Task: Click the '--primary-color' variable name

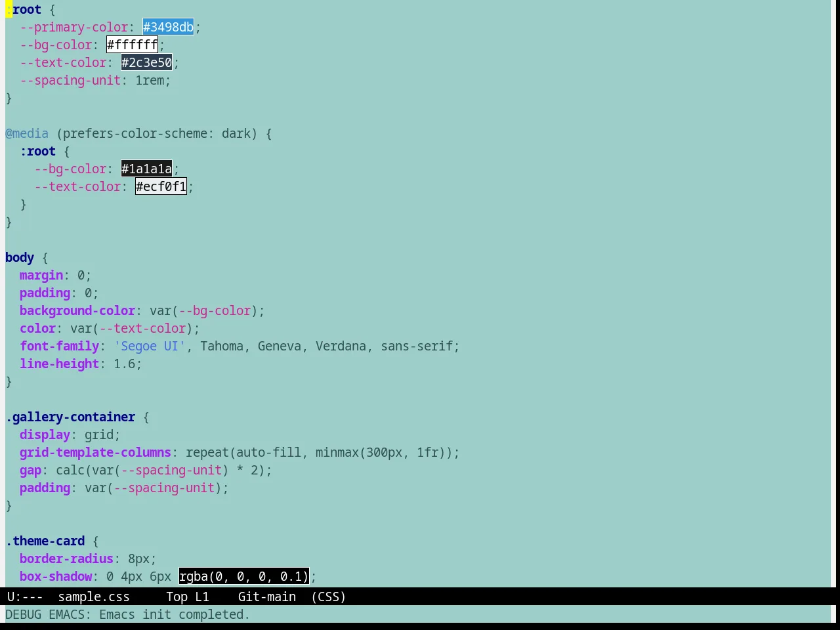Action: coord(74,27)
